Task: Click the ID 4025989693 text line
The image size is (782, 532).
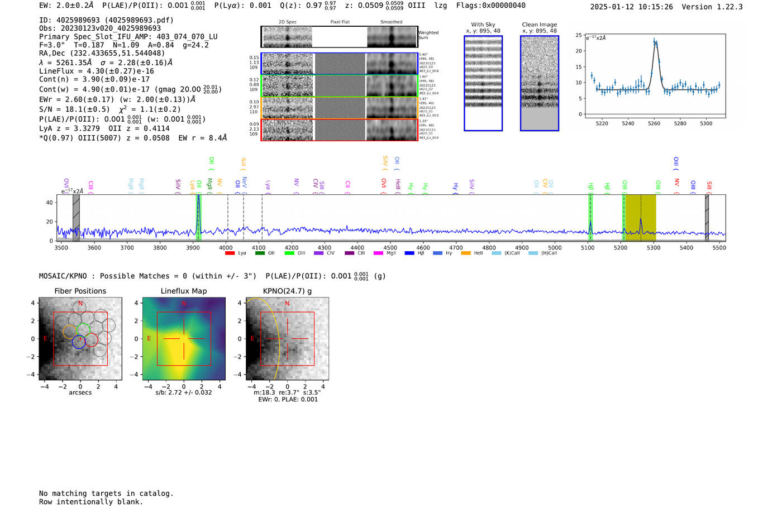Action: (106, 20)
